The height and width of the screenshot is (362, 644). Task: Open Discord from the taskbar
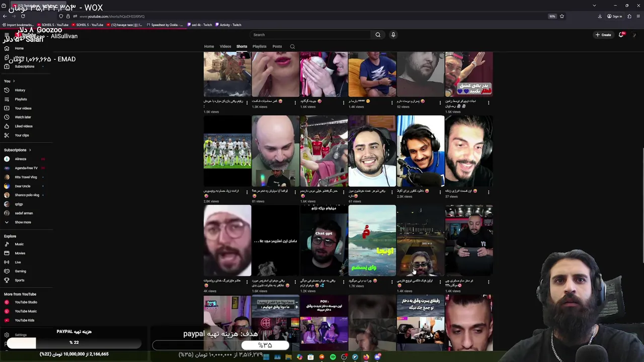377,357
